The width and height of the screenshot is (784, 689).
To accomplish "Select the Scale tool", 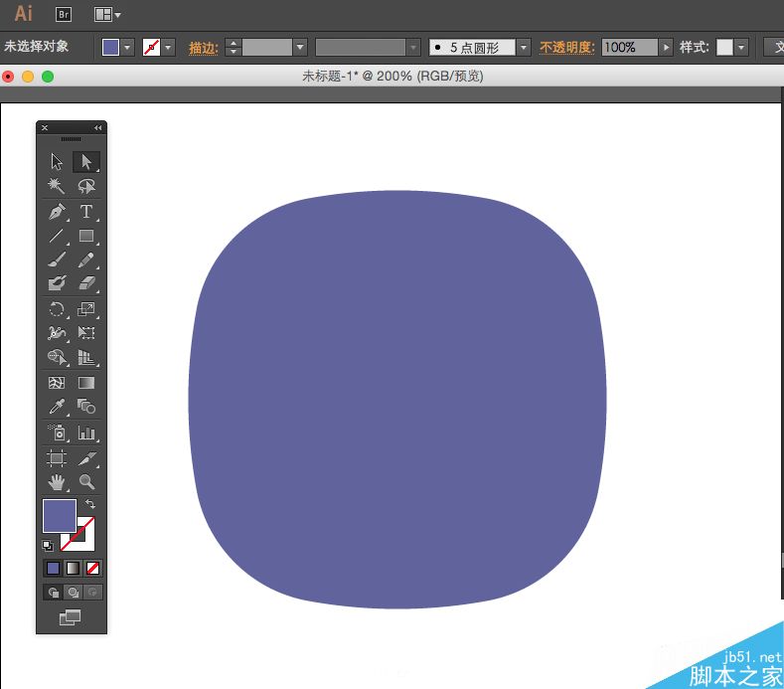I will tap(86, 309).
